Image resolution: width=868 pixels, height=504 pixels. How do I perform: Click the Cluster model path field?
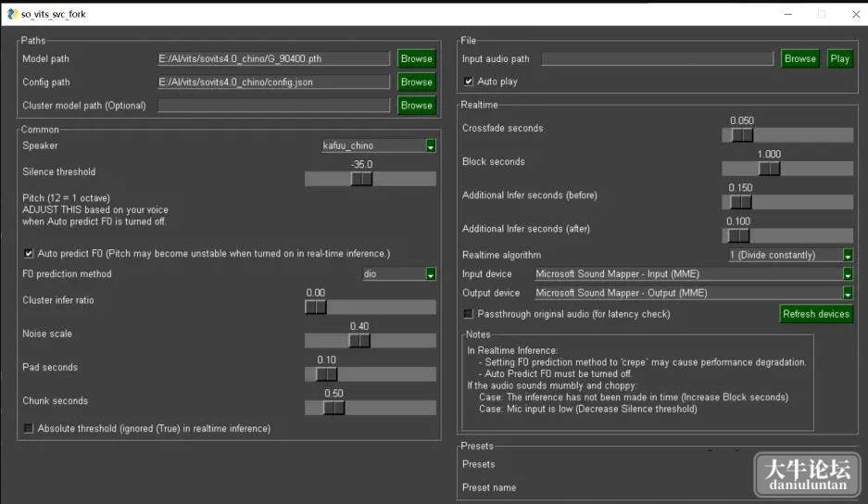[273, 106]
